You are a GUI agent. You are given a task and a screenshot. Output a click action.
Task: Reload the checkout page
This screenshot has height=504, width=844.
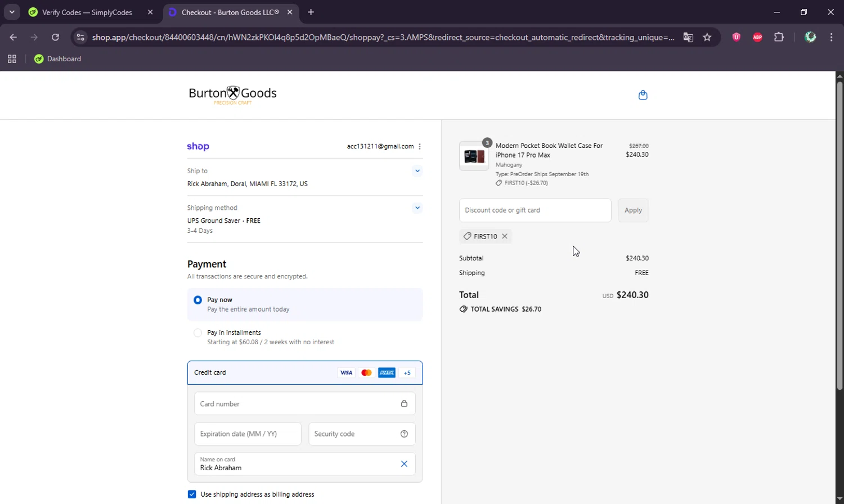point(55,37)
